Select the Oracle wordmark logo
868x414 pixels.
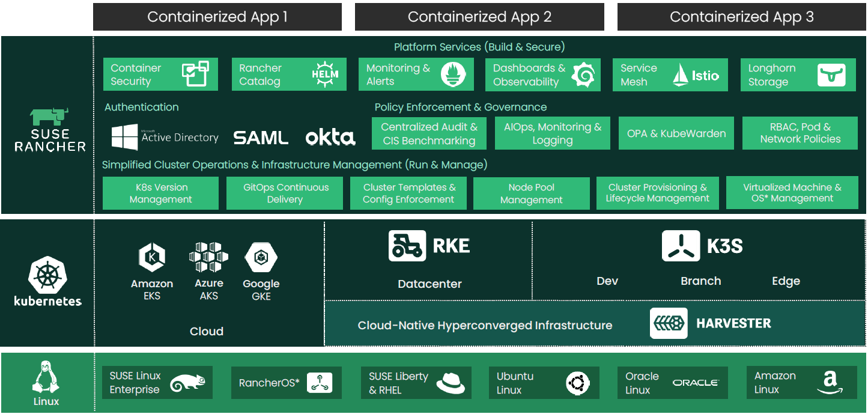696,383
